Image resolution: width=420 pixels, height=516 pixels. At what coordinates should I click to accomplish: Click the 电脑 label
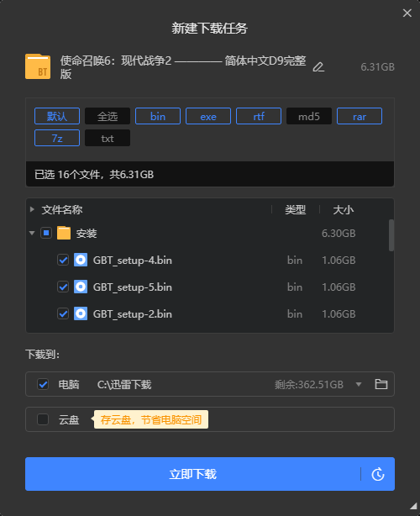pos(69,384)
